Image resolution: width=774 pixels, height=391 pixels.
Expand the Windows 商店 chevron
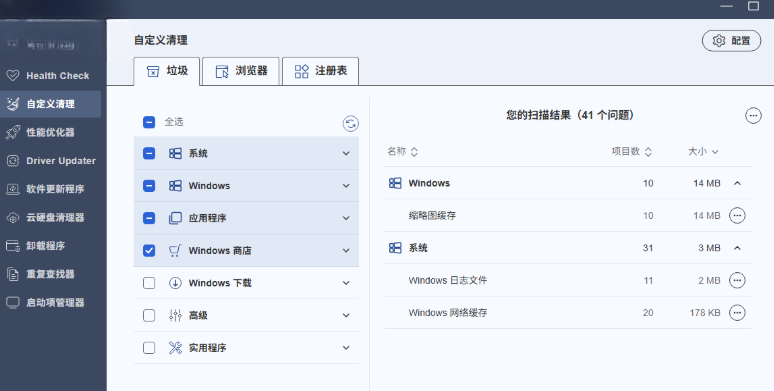tap(346, 250)
